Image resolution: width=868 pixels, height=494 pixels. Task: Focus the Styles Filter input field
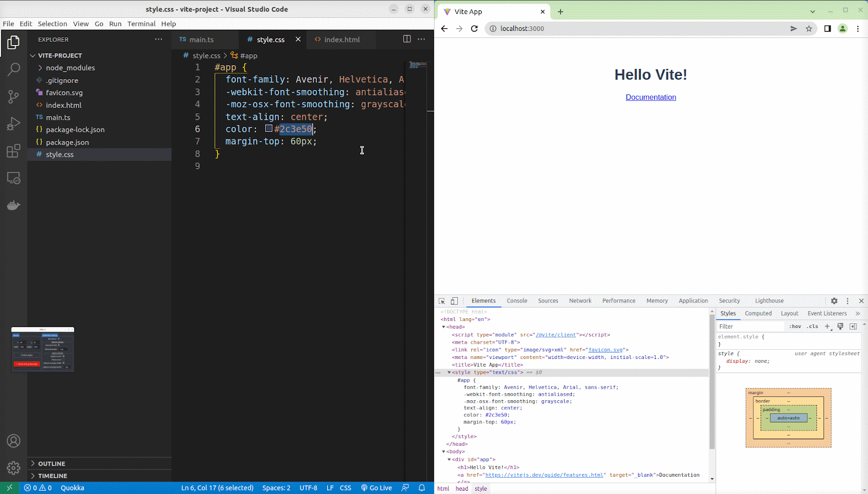click(x=751, y=326)
